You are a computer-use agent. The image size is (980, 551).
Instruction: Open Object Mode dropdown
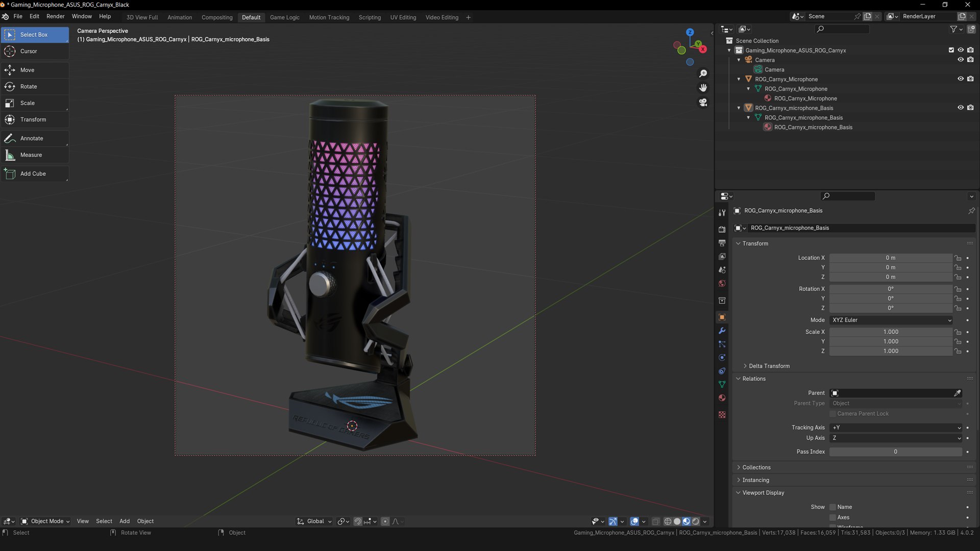(x=45, y=521)
